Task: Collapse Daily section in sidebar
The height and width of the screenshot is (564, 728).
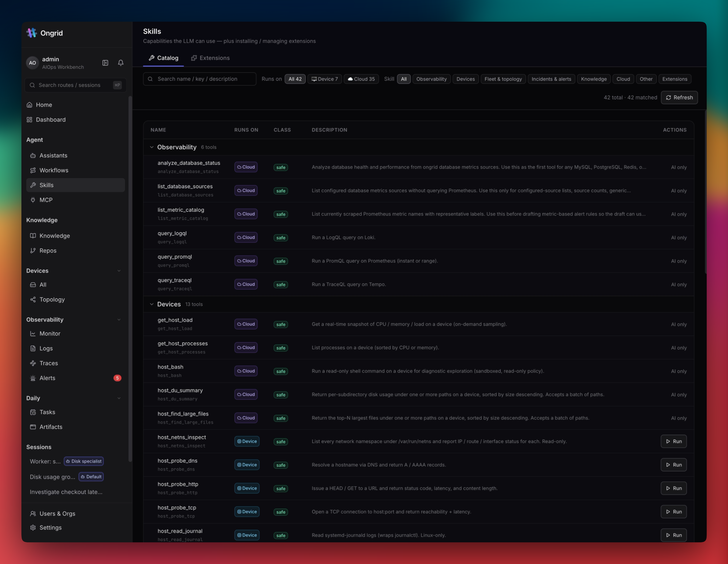Action: pos(119,398)
